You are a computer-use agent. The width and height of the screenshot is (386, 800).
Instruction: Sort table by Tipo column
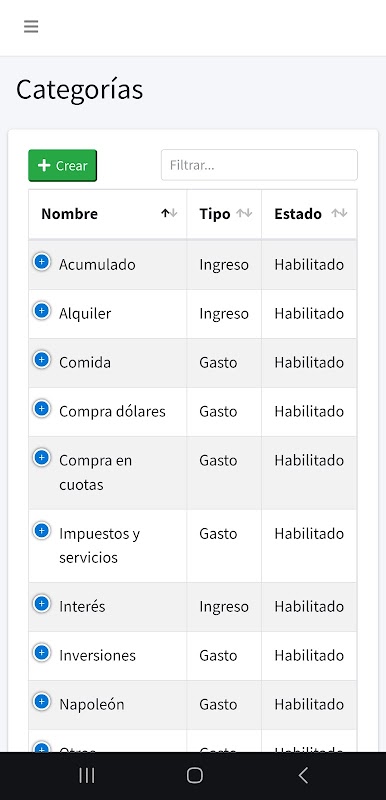(x=224, y=214)
